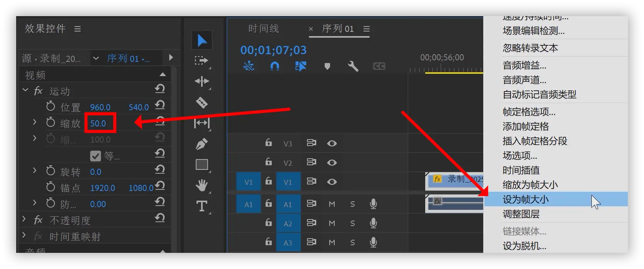Toggle sync lock on V3 track
Screen dimensions: 644x269
point(311,143)
